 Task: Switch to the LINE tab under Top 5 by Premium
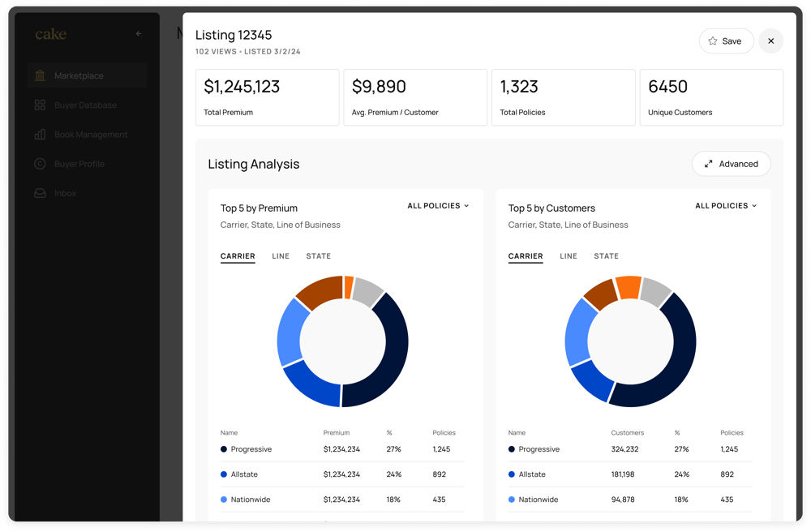(281, 255)
